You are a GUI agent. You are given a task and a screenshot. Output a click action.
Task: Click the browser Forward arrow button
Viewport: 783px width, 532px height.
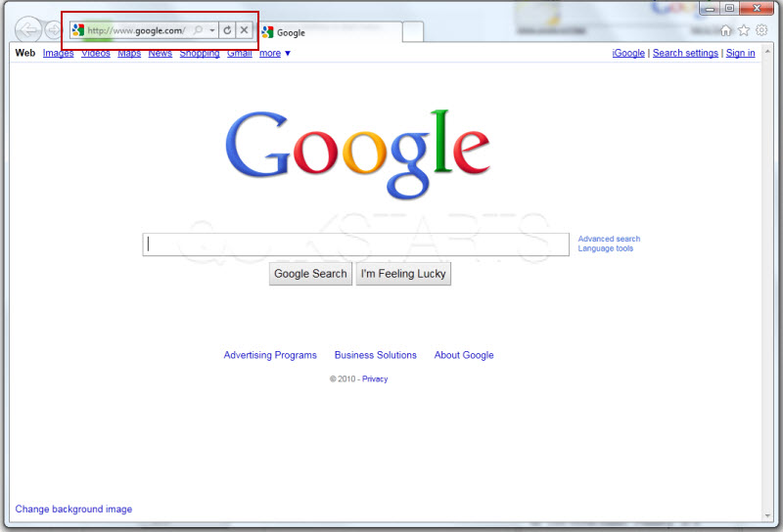[53, 30]
